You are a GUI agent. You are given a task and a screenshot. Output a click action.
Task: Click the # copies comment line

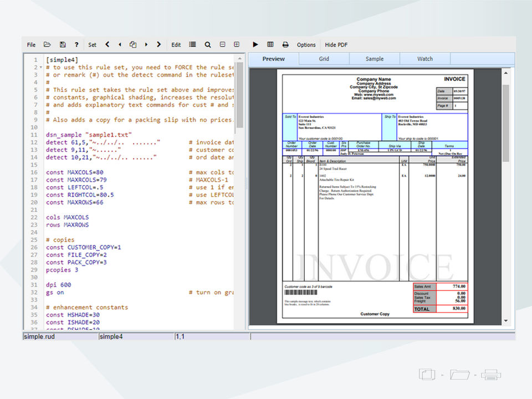pyautogui.click(x=60, y=240)
